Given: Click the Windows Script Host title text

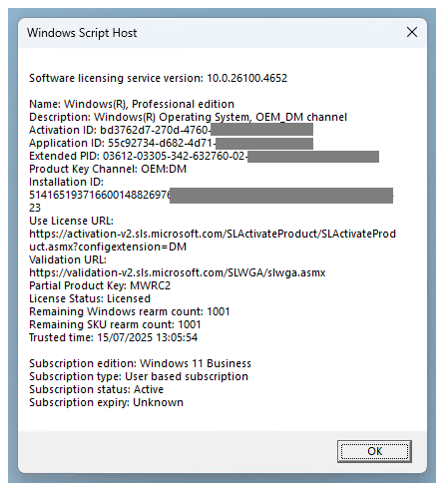Looking at the screenshot, I should pyautogui.click(x=82, y=33).
